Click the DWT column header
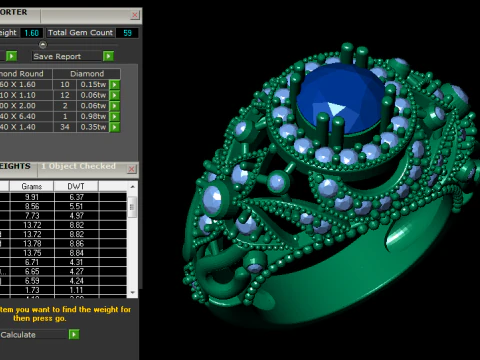This screenshot has height=360, width=480. (x=76, y=186)
